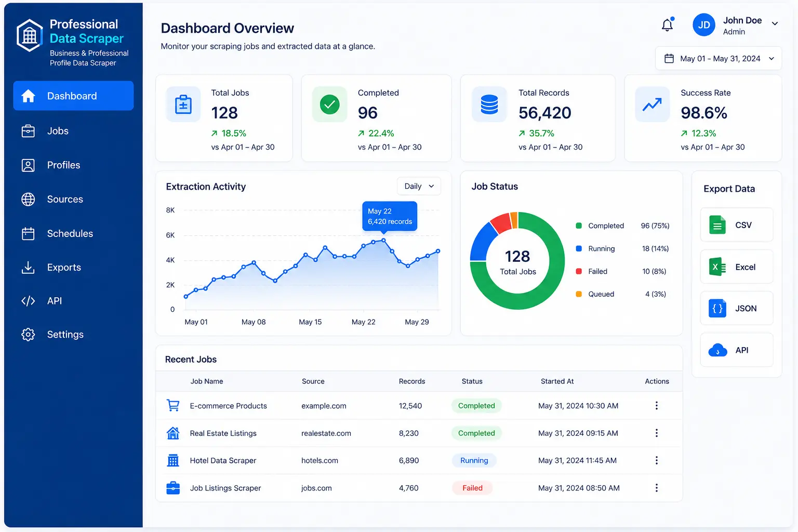Open the May 01 - May 31, 2024 date range dropdown
Image resolution: width=798 pixels, height=532 pixels.
(719, 59)
